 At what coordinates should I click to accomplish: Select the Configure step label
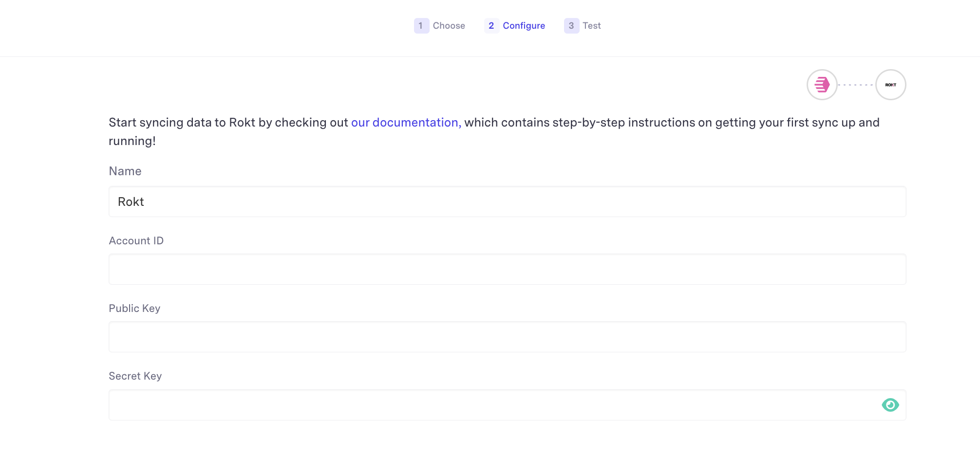pos(524,26)
